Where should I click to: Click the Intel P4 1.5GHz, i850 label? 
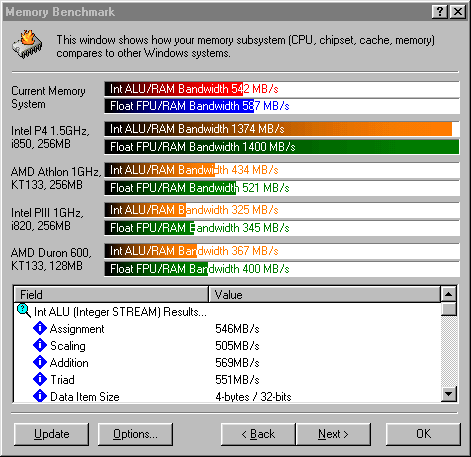tap(50, 137)
